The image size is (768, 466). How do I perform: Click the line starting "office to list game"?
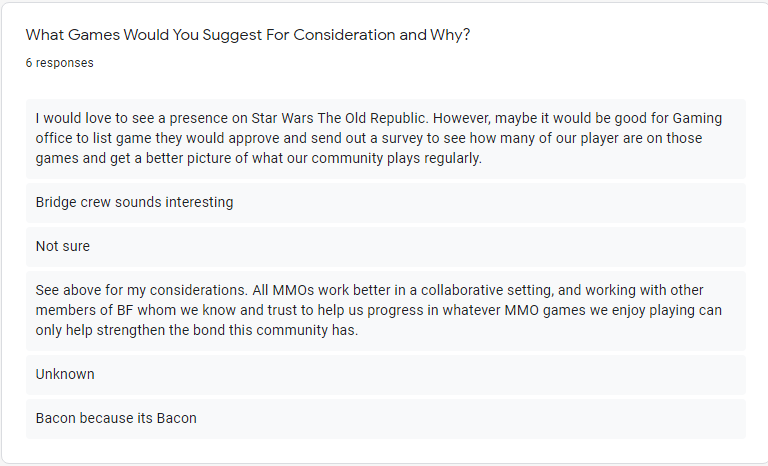369,139
